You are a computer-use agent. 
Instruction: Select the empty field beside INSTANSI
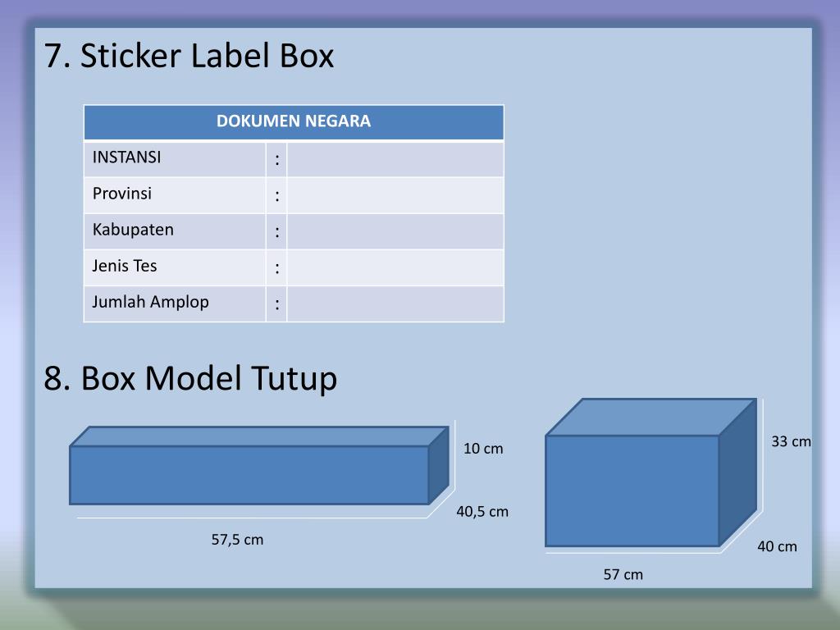394,158
